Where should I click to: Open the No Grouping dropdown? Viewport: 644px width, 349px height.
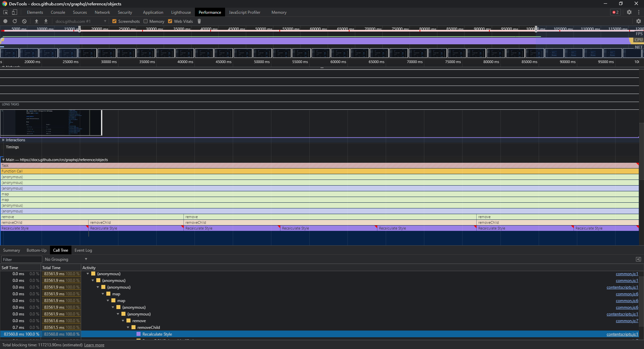point(66,259)
